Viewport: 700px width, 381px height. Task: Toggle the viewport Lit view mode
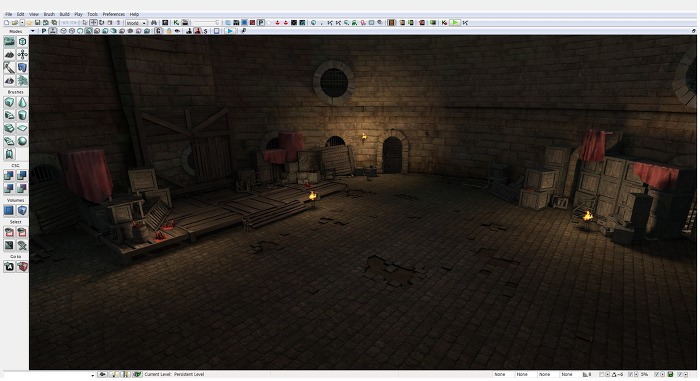point(88,31)
